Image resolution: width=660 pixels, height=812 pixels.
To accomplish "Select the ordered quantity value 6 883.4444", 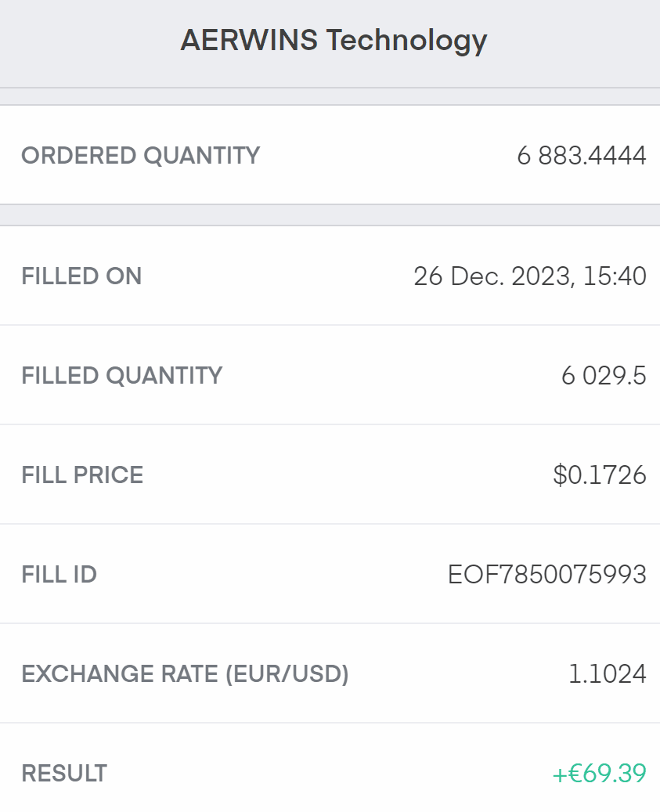I will click(582, 155).
